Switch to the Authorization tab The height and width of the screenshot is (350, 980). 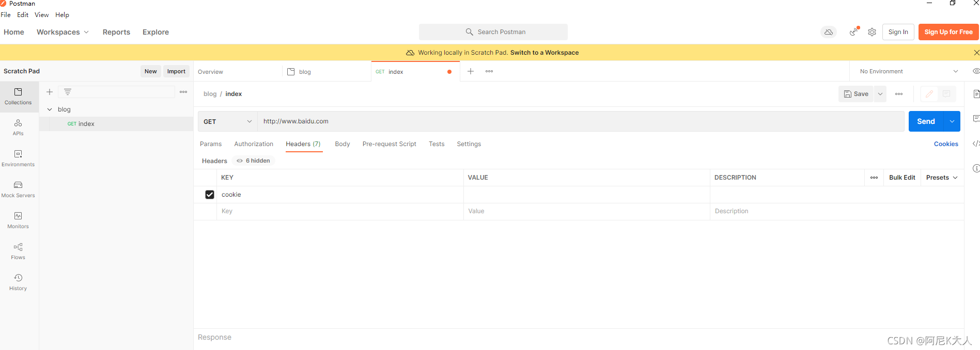click(254, 144)
